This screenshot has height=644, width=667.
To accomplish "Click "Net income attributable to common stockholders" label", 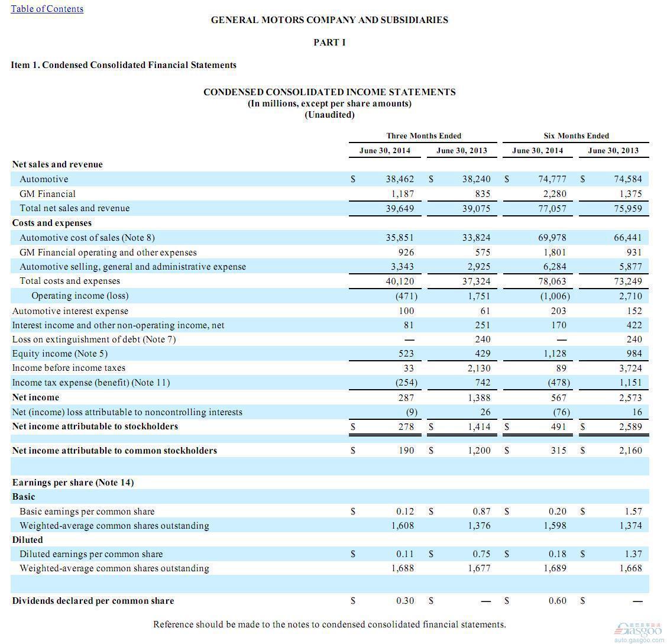I will [115, 451].
